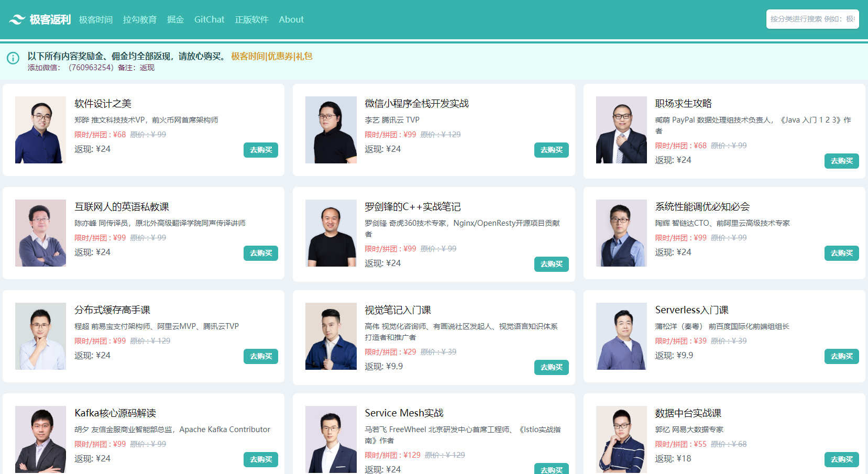Open the About page link
This screenshot has height=474, width=868.
click(x=291, y=20)
